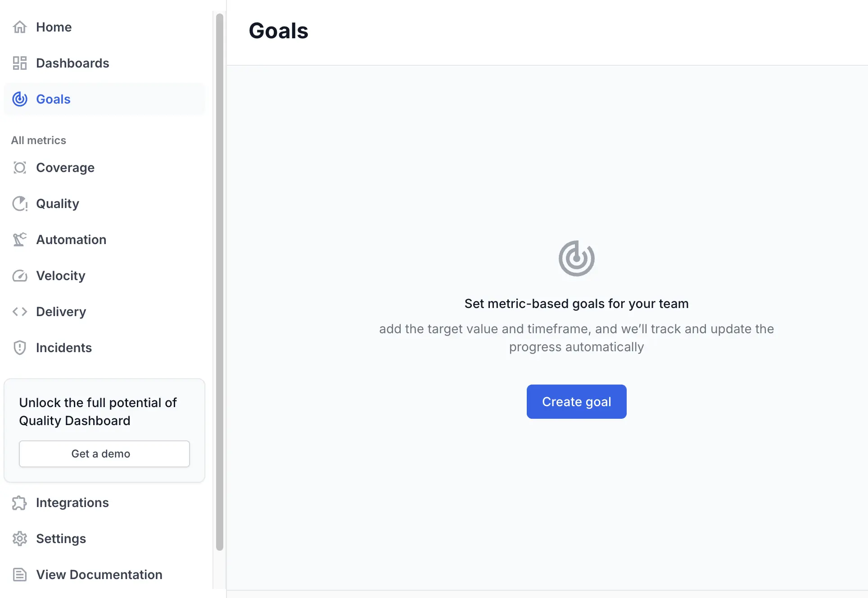Select the Velocity gauge icon
The image size is (868, 598).
click(x=20, y=276)
